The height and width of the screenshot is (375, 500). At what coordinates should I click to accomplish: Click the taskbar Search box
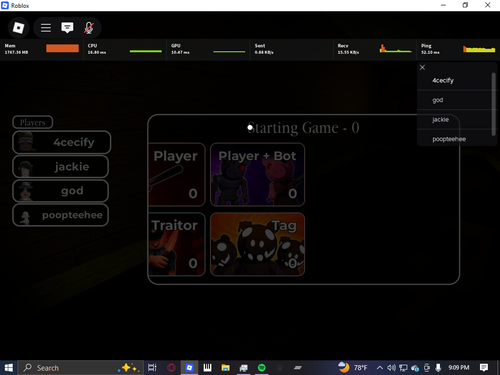(80, 368)
